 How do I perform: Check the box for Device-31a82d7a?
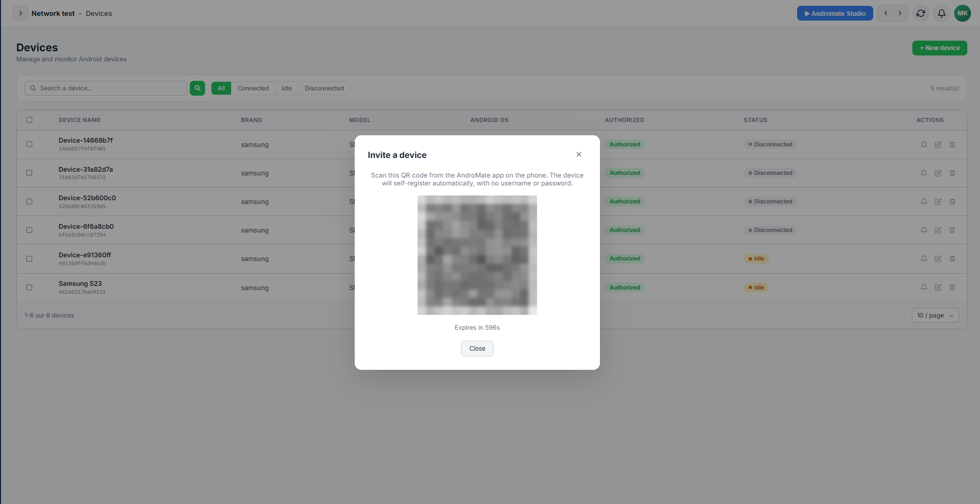pyautogui.click(x=30, y=173)
